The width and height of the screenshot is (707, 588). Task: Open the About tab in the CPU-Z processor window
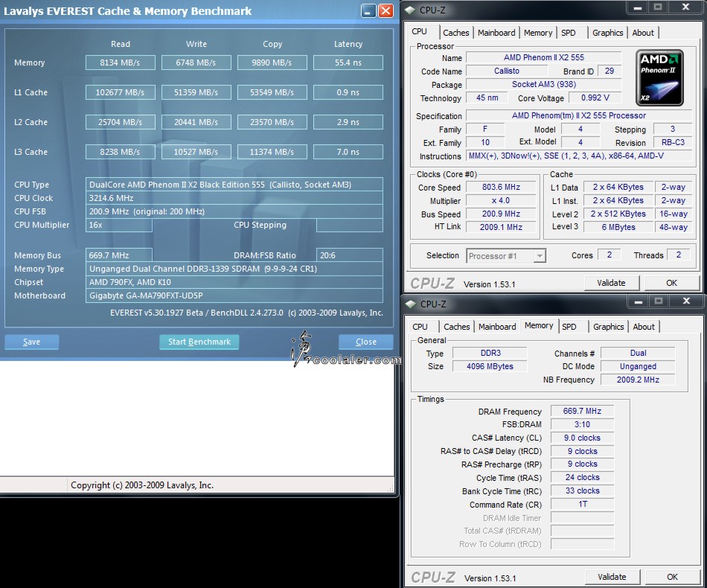click(642, 33)
